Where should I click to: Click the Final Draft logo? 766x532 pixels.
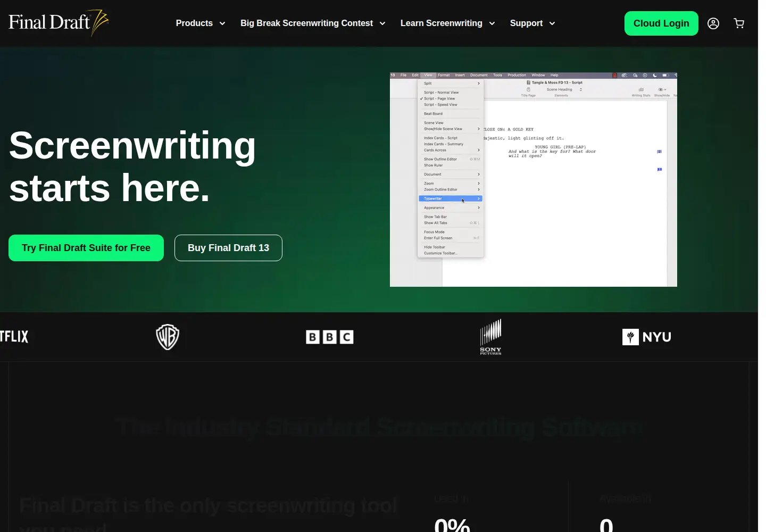point(59,23)
